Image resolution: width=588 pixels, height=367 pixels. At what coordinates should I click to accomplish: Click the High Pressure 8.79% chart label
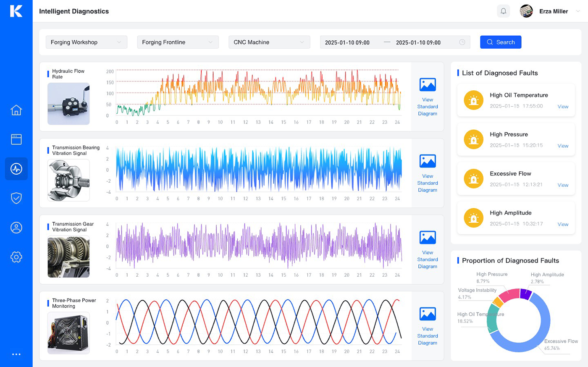coord(492,278)
